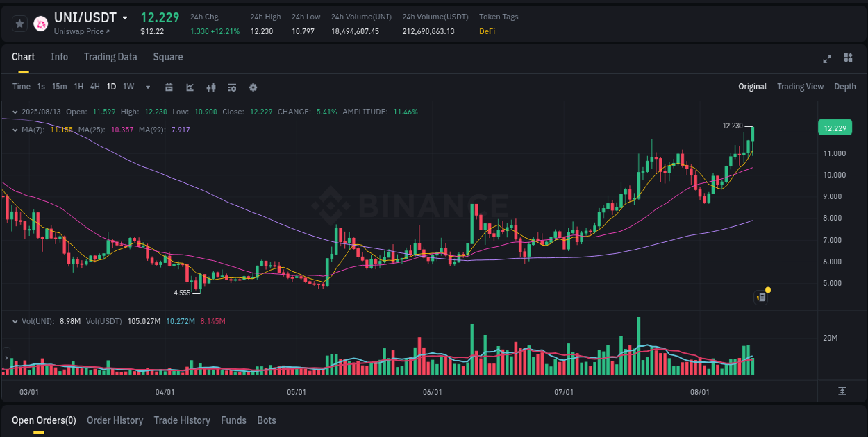Open the widgets layout icon
Viewport: 868px width, 437px height.
(x=847, y=59)
